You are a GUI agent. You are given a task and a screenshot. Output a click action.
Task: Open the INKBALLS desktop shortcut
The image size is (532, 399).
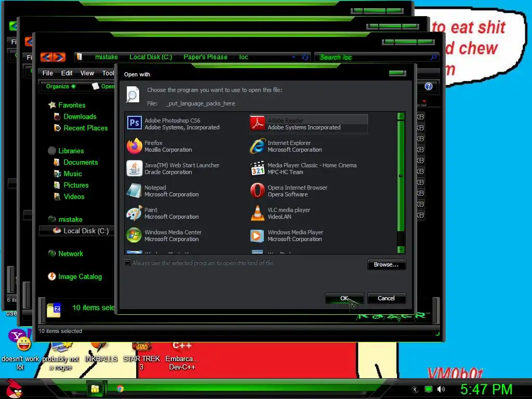click(x=101, y=353)
